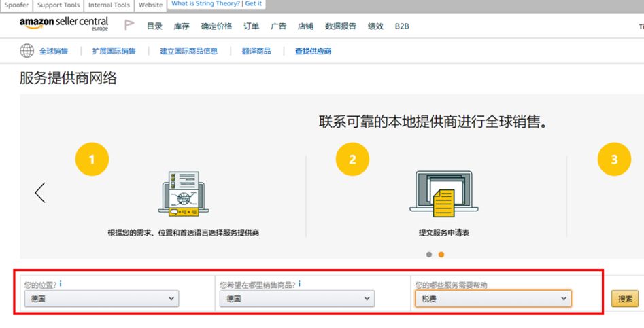644x328 pixels.
Task: Expand the 税费 service type dropdown
Action: tap(493, 299)
